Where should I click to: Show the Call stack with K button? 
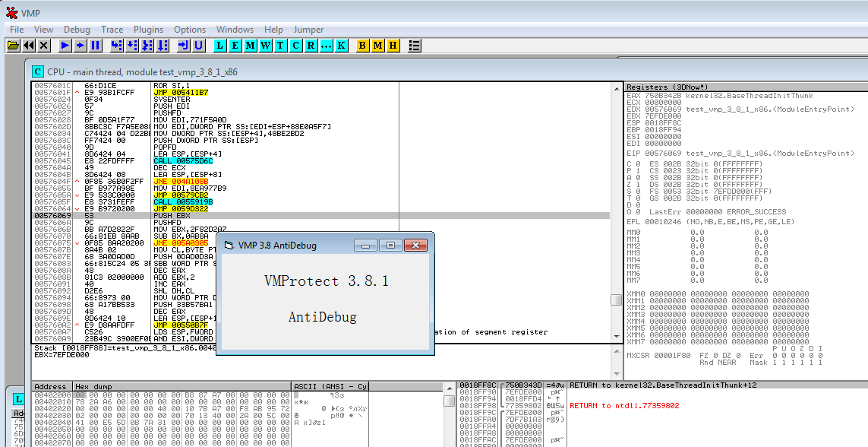[x=341, y=46]
